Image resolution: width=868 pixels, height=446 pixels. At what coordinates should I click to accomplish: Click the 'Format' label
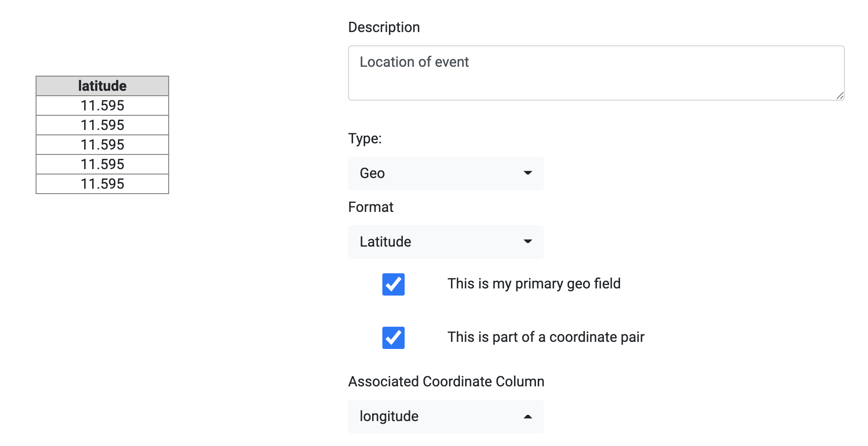tap(371, 207)
